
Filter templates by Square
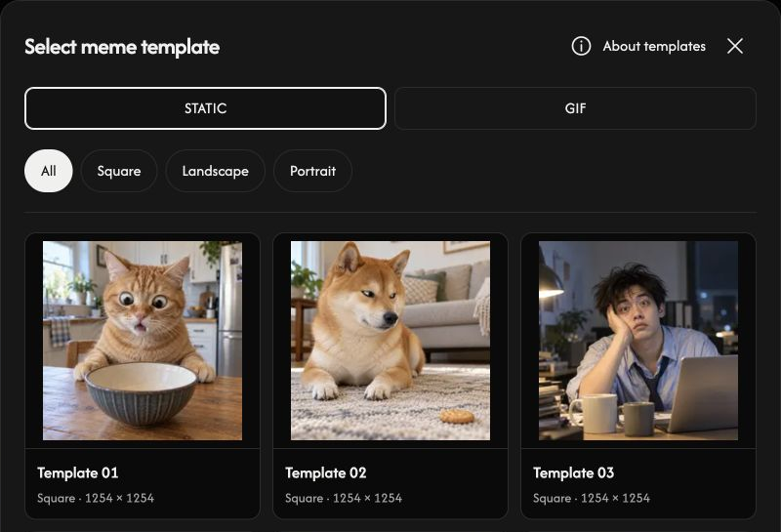tap(119, 171)
